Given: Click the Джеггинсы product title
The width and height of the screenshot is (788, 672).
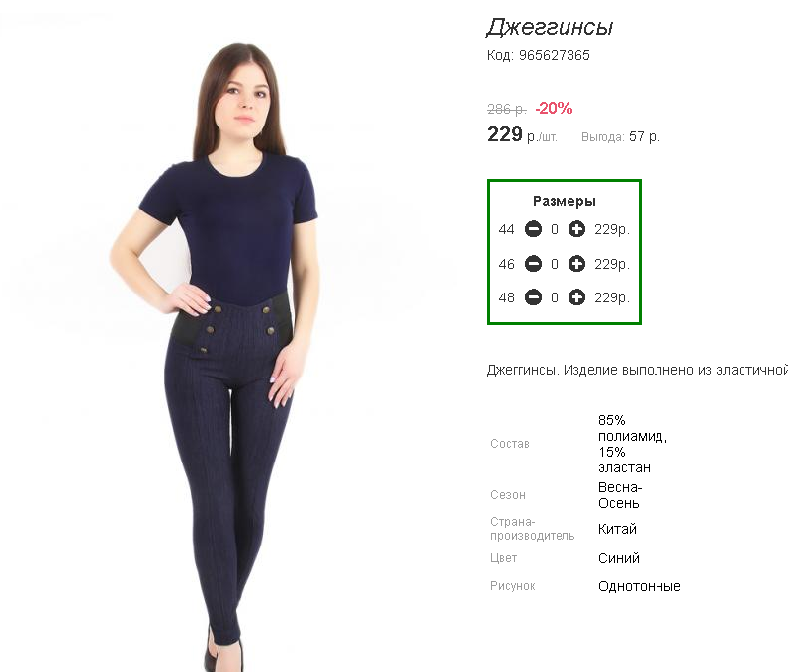Looking at the screenshot, I should click(x=551, y=27).
